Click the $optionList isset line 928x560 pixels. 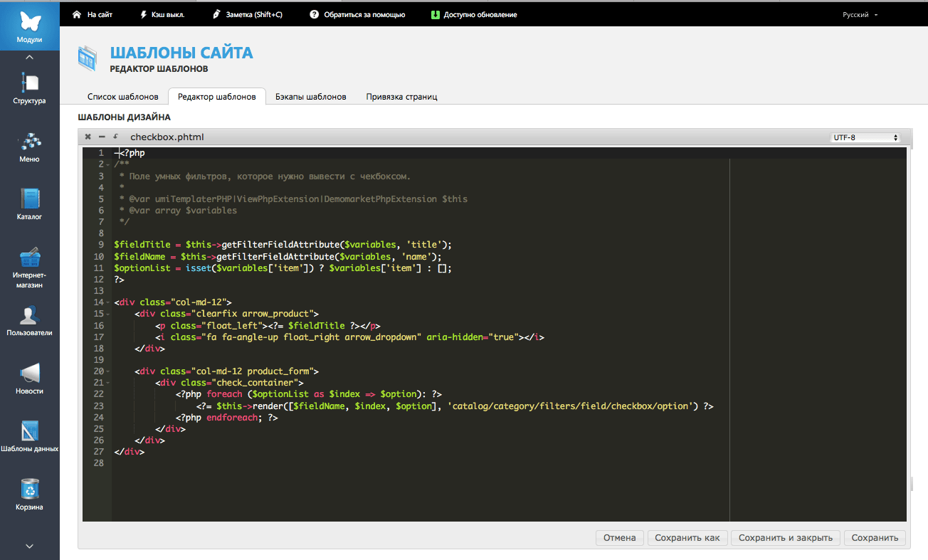[x=283, y=268]
